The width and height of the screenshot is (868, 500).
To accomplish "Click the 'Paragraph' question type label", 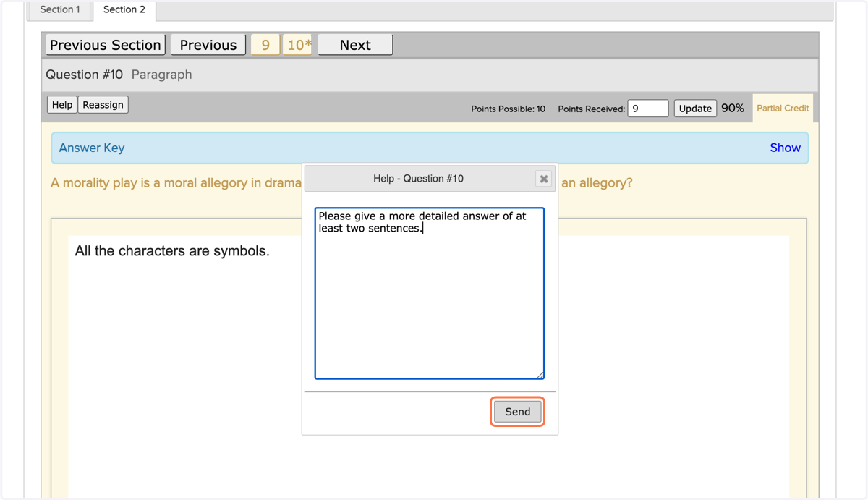I will coord(162,75).
